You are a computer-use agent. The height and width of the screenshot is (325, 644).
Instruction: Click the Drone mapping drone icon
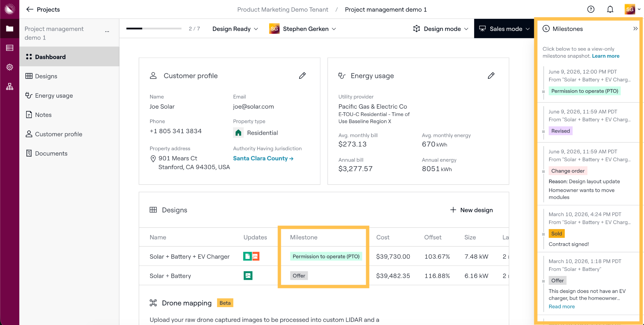tap(153, 303)
